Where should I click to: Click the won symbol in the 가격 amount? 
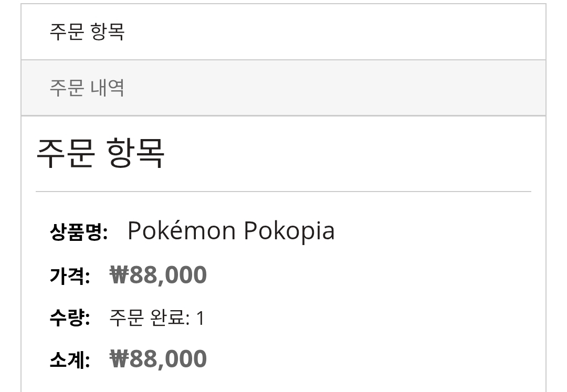coord(119,275)
